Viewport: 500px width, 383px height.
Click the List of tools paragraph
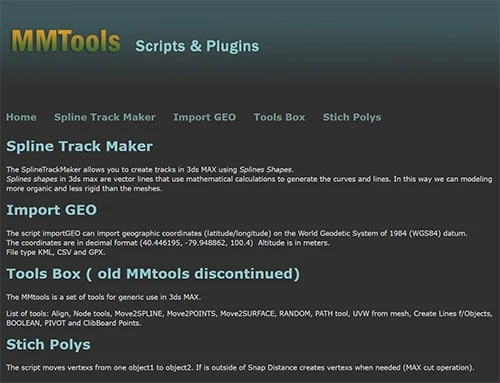[x=249, y=318]
